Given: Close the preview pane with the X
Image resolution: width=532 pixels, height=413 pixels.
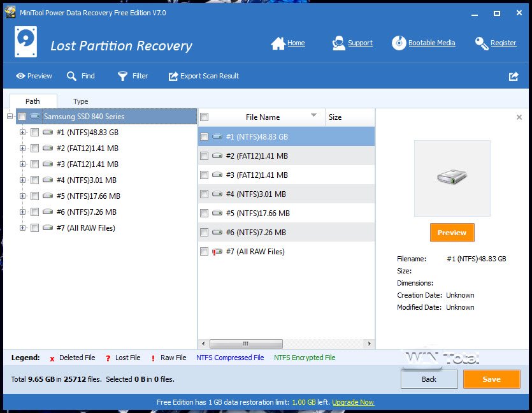Looking at the screenshot, I should 519,117.
